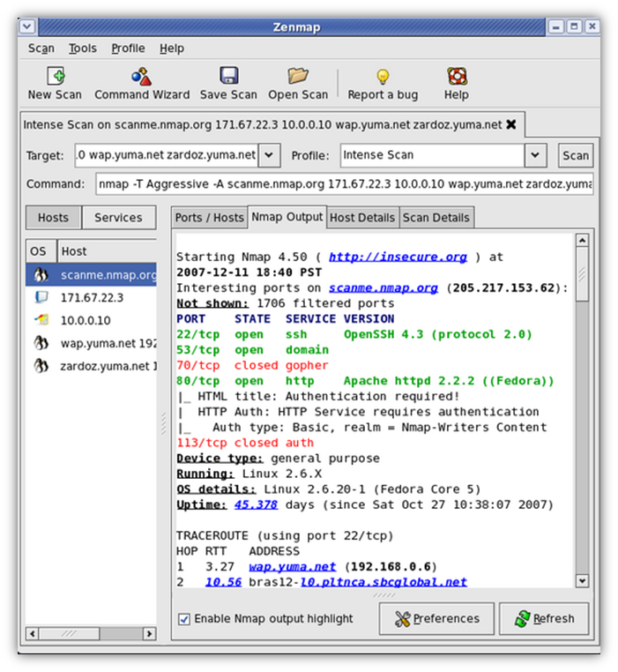Click penguin icon beside zardoz.yuma.net
The image size is (618, 672).
(41, 366)
